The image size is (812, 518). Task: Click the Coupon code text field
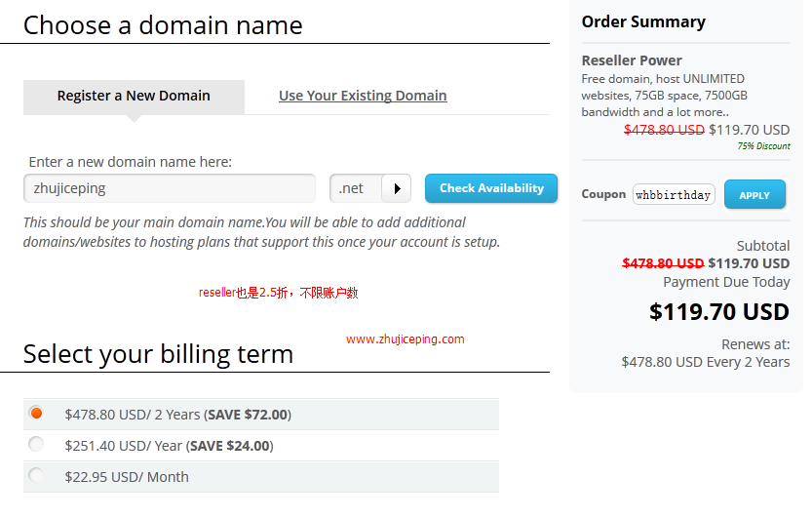click(x=674, y=195)
